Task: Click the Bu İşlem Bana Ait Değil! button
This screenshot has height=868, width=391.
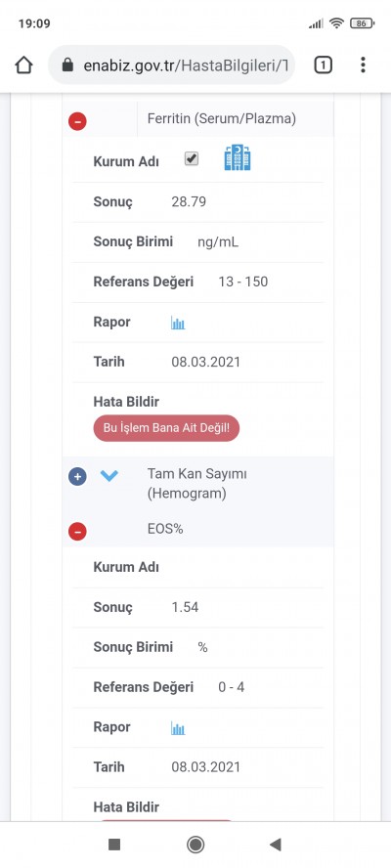Action: pos(166,428)
